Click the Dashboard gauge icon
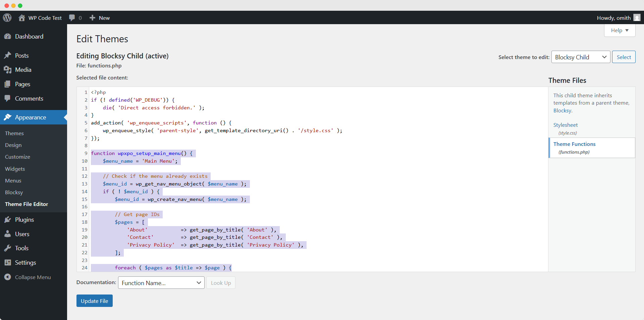 pyautogui.click(x=7, y=37)
